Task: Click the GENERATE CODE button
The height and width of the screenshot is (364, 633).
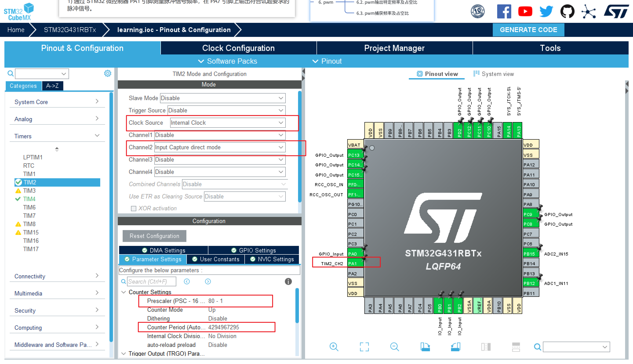Action: point(528,30)
